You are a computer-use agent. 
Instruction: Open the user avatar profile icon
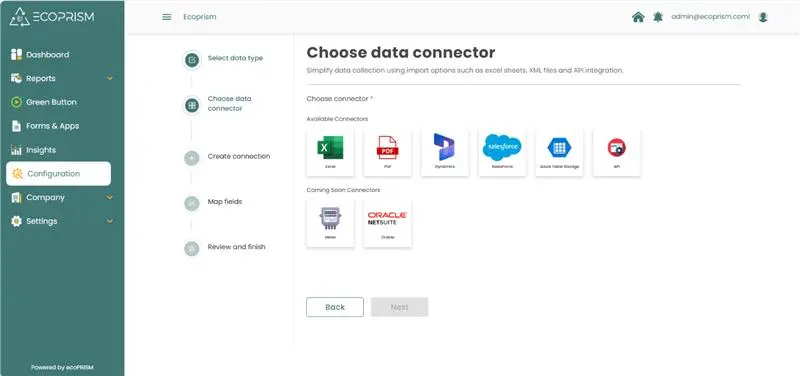tap(763, 17)
